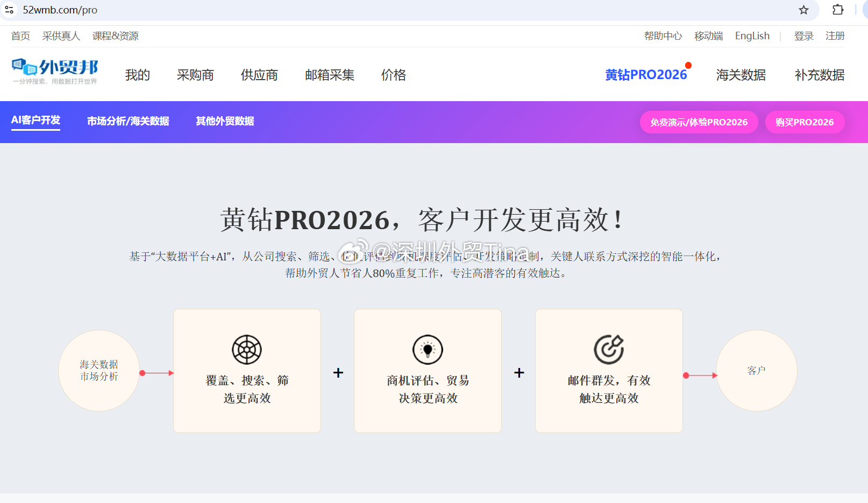868x503 pixels.
Task: Open 课程&资源 link
Action: point(116,36)
